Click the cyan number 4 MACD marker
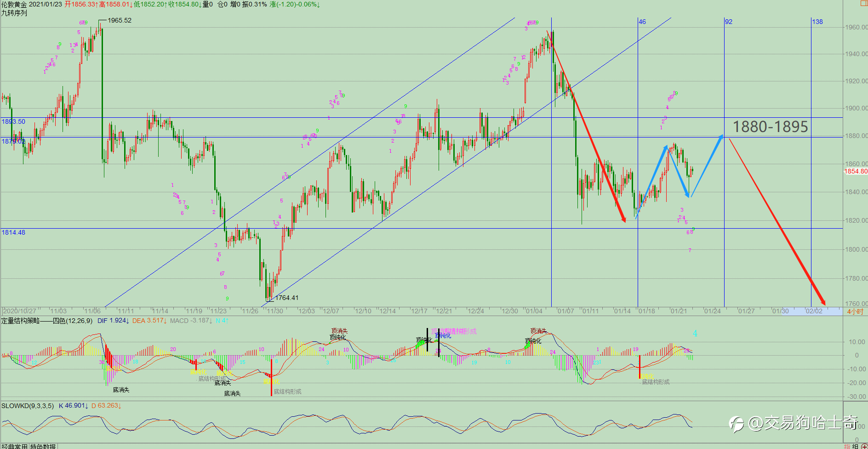The image size is (868, 449). (695, 333)
